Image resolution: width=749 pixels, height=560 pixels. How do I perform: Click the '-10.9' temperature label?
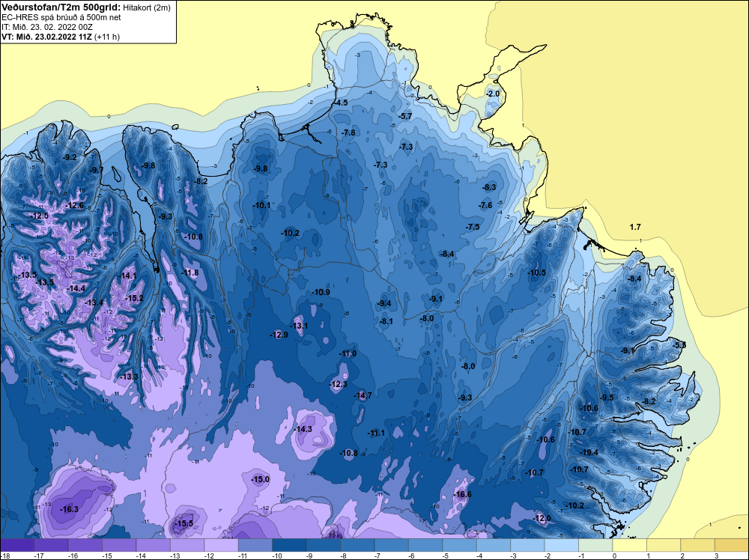pyautogui.click(x=321, y=292)
